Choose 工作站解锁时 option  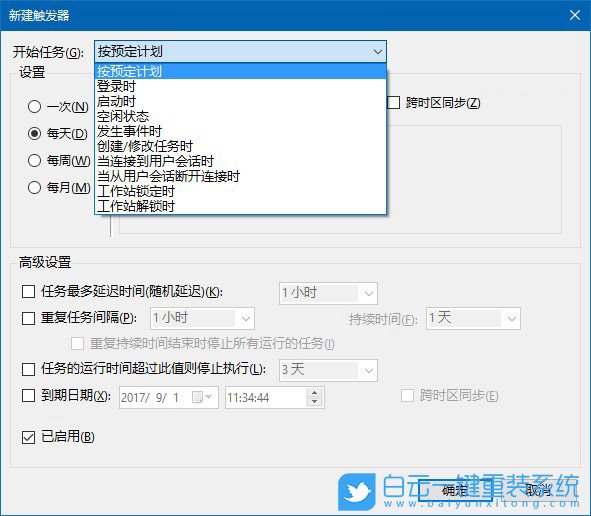(x=240, y=206)
